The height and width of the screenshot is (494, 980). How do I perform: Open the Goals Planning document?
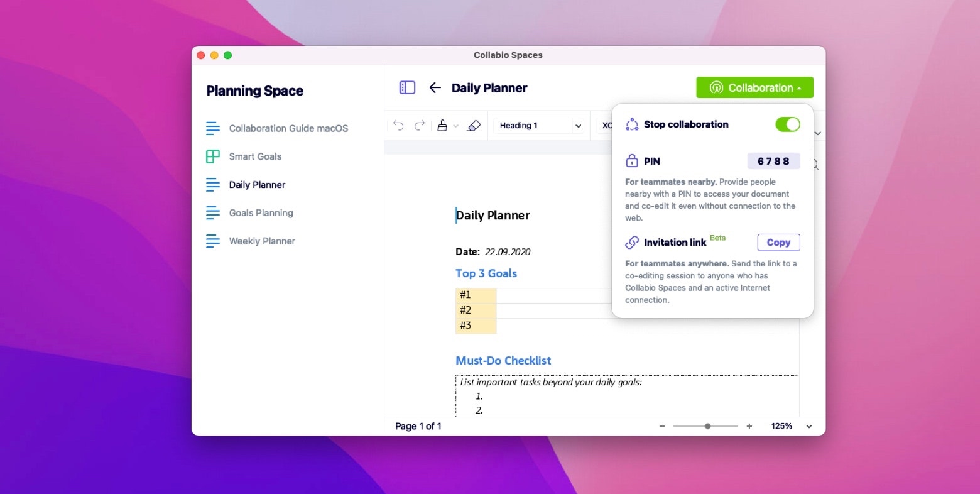261,213
